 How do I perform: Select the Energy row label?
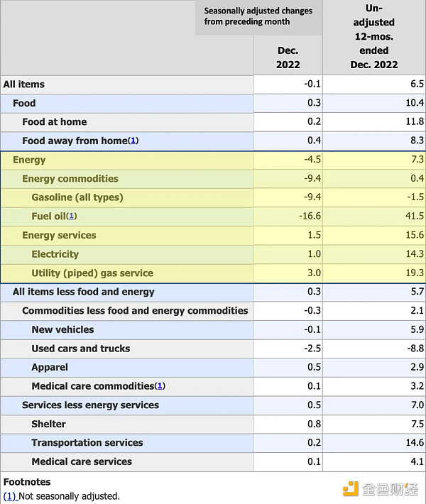pyautogui.click(x=29, y=160)
